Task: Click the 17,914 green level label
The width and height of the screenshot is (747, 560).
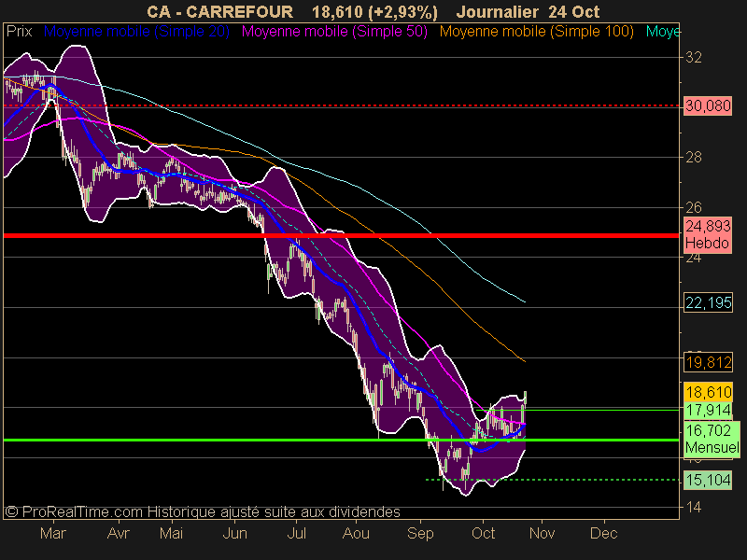Action: click(x=708, y=410)
